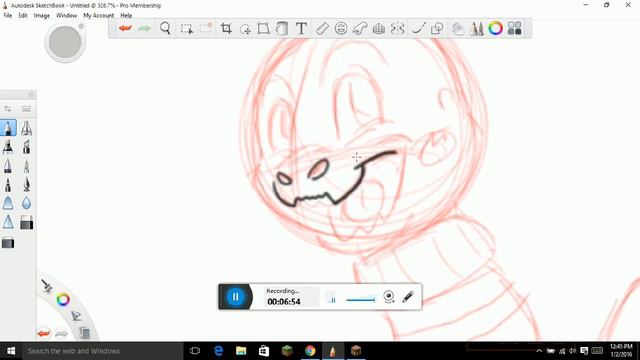Viewport: 640px width, 360px height.
Task: Select the blue triangle sharpen brush
Action: tap(8, 222)
